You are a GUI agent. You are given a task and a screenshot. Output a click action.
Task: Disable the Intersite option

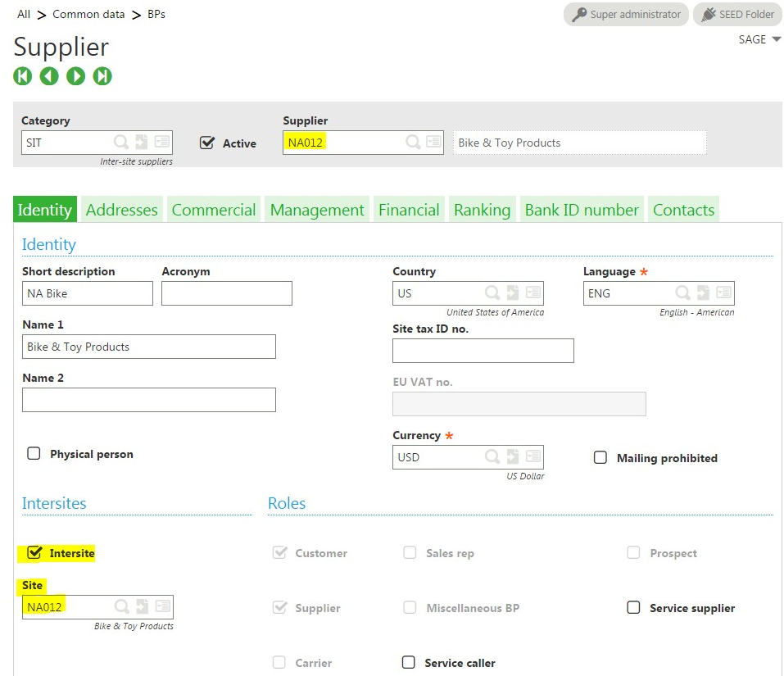pyautogui.click(x=34, y=552)
